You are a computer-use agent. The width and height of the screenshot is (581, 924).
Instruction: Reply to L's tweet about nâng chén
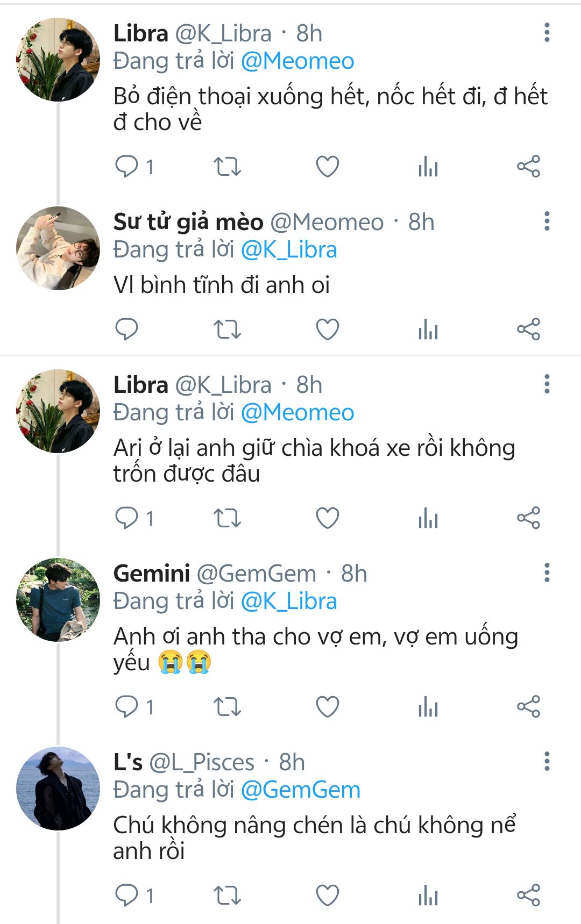[x=127, y=896]
